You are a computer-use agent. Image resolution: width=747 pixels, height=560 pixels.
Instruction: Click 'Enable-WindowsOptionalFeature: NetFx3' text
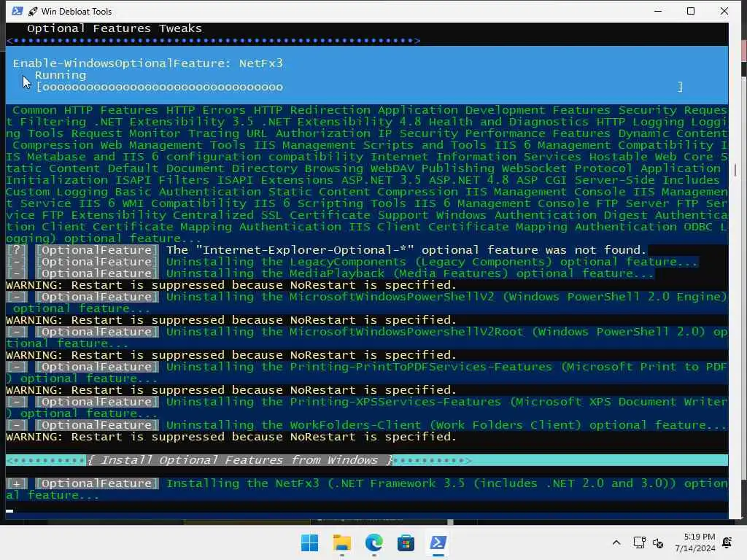coord(147,63)
